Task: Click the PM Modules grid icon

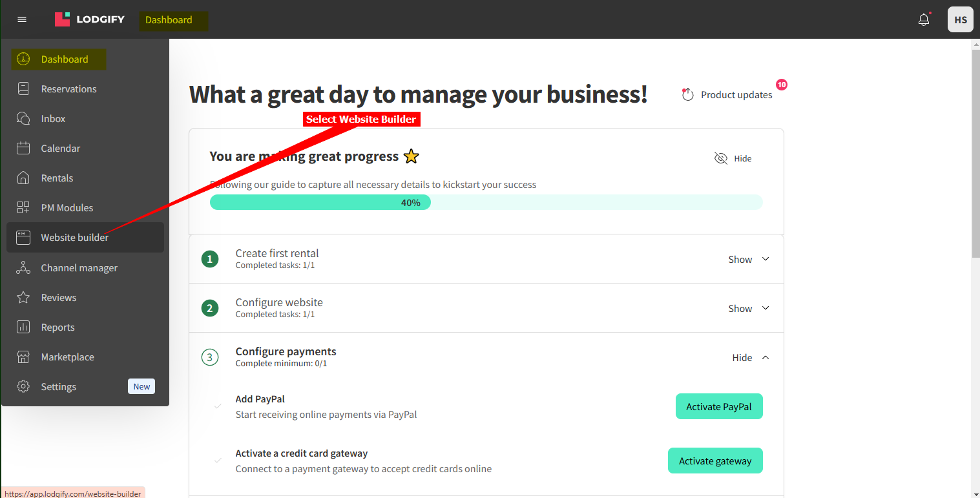Action: 23,208
